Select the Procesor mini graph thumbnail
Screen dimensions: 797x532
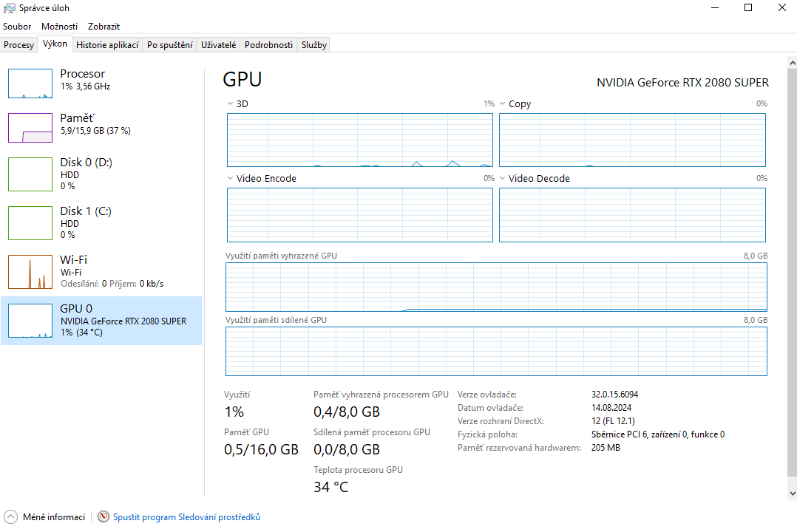30,83
